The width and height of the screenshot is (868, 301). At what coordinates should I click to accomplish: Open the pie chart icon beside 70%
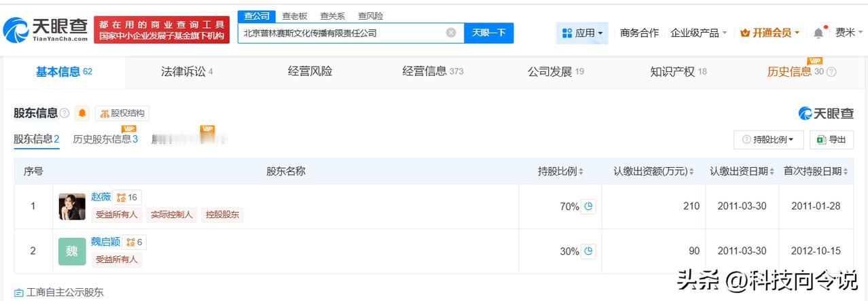click(x=589, y=207)
